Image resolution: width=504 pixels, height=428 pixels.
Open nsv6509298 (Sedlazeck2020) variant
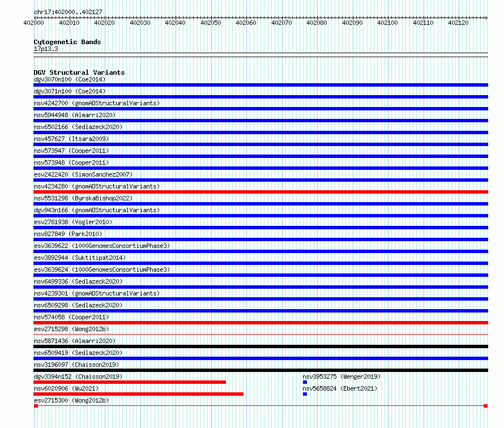(78, 305)
